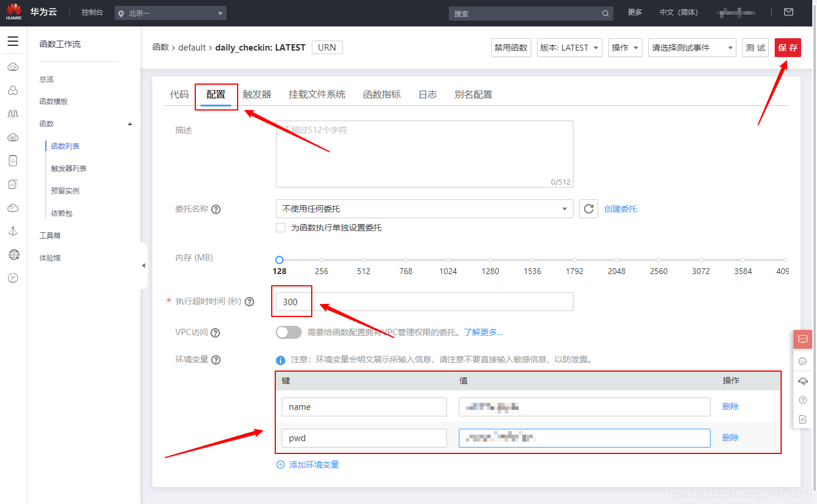
Task: Open 依赖包 in the sidebar
Action: 62,213
